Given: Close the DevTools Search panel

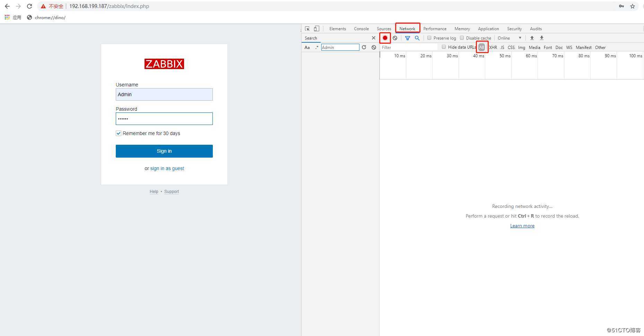Looking at the screenshot, I should tap(374, 38).
